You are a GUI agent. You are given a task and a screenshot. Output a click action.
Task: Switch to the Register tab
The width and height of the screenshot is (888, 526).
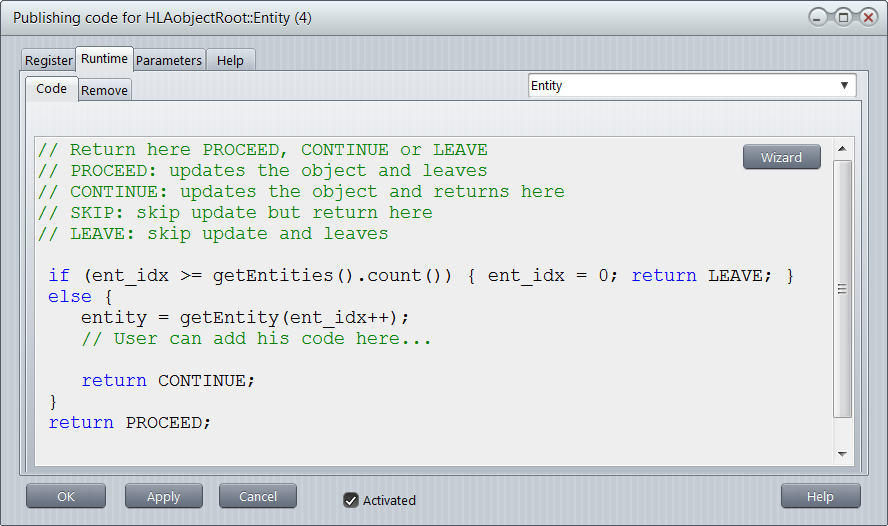[x=49, y=60]
